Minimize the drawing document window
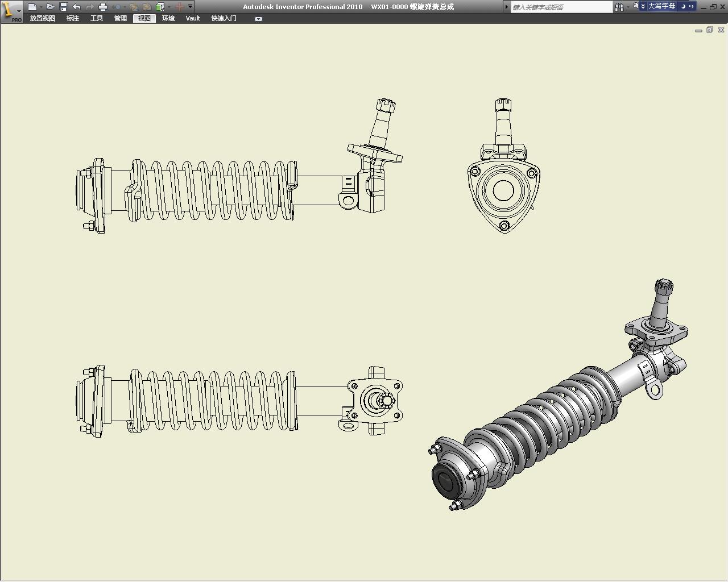This screenshot has height=582, width=728. [x=698, y=30]
